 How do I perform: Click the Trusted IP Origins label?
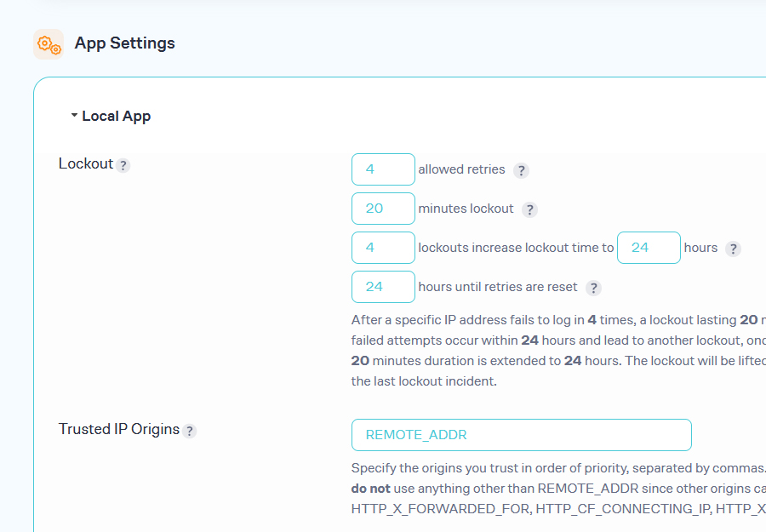click(x=118, y=429)
